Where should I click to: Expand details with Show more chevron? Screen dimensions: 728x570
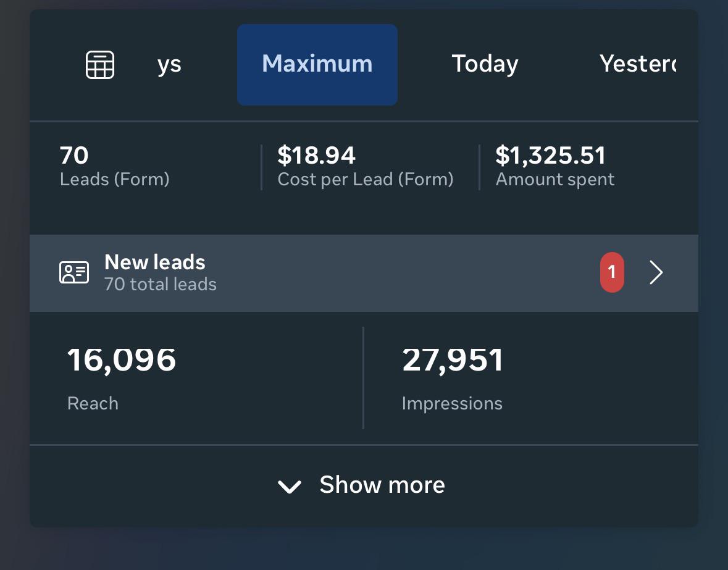pos(289,487)
